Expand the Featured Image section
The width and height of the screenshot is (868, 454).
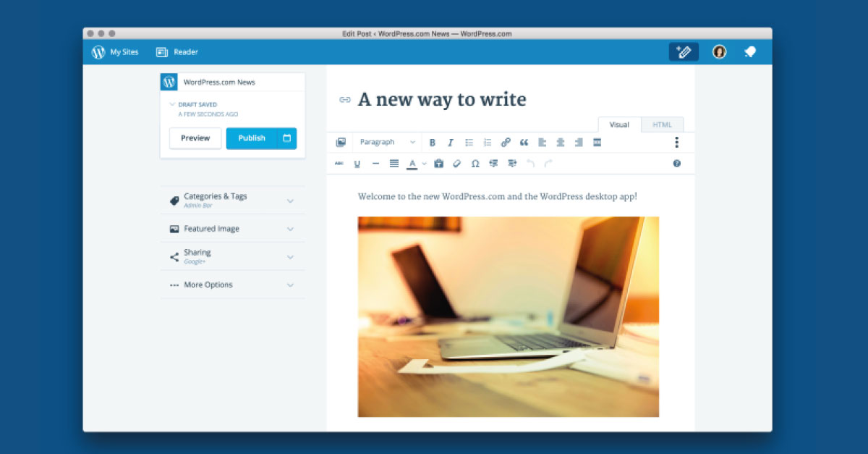coord(232,229)
